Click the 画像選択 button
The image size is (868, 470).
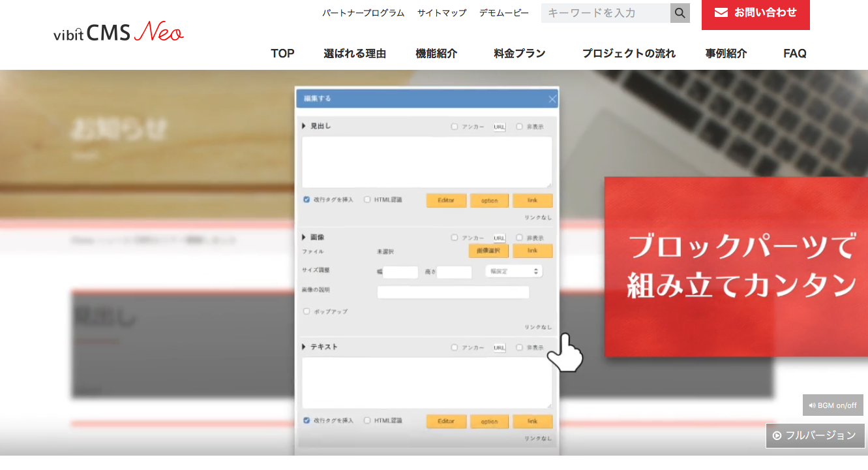click(488, 251)
